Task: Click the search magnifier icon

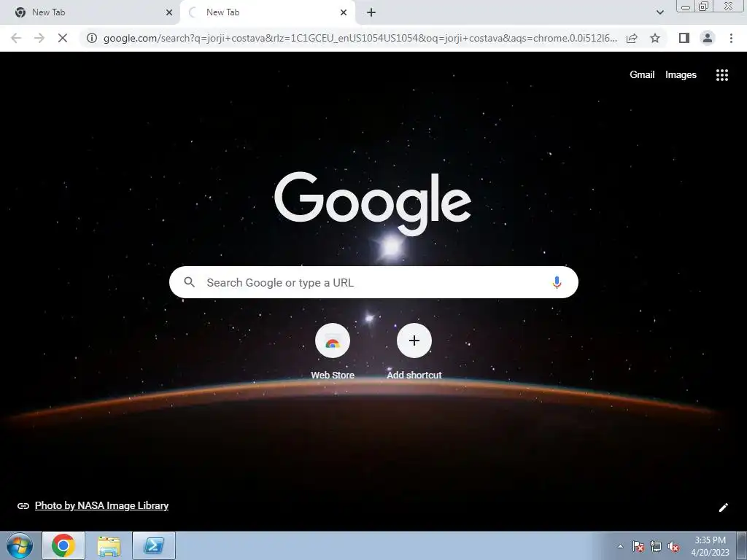Action: tap(189, 282)
